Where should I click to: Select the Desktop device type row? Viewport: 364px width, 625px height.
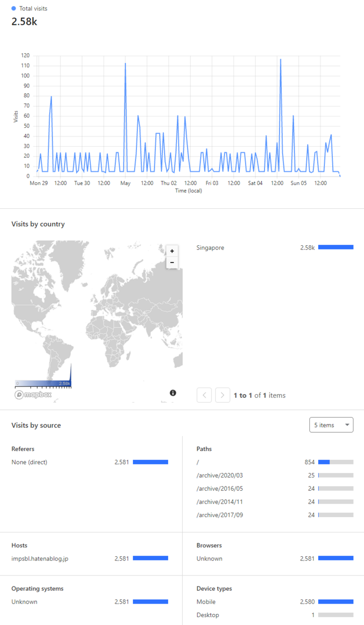click(x=275, y=615)
